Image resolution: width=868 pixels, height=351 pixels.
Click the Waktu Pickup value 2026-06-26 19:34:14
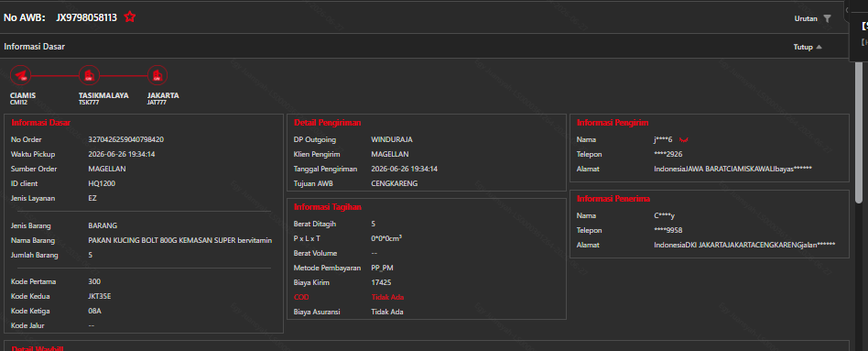click(121, 154)
